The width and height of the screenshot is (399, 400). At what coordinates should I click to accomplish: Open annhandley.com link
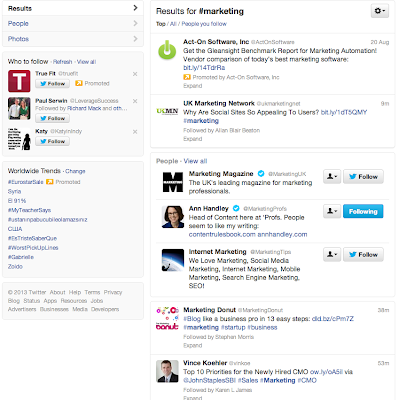click(282, 234)
